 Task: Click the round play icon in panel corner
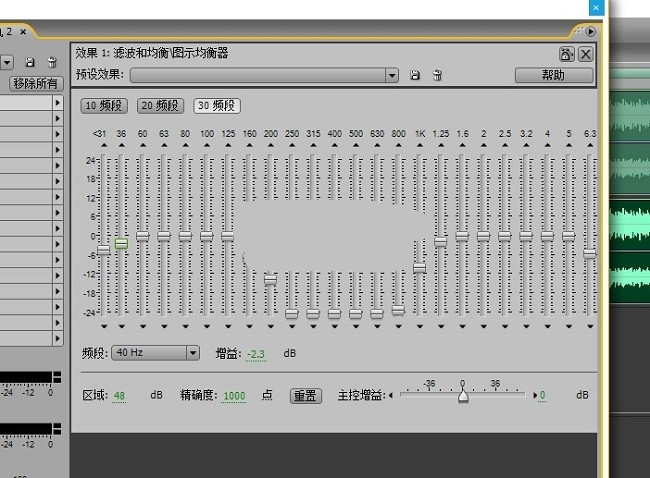coord(591,31)
